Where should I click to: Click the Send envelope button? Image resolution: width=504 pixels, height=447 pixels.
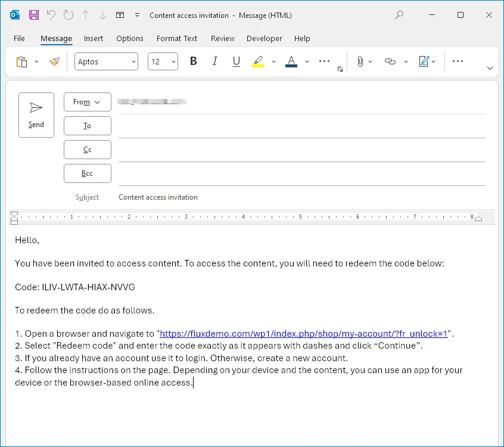(x=36, y=114)
